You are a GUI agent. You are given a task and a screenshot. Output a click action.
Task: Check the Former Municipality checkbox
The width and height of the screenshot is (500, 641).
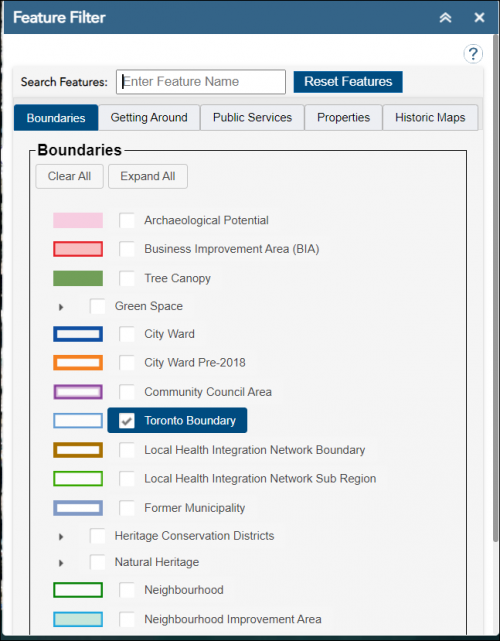[x=127, y=508]
